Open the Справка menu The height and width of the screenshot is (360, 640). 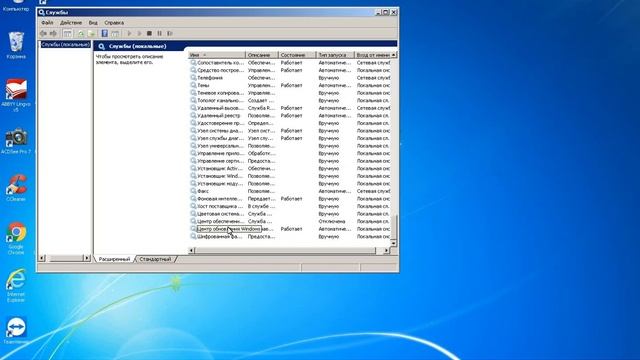pos(114,23)
